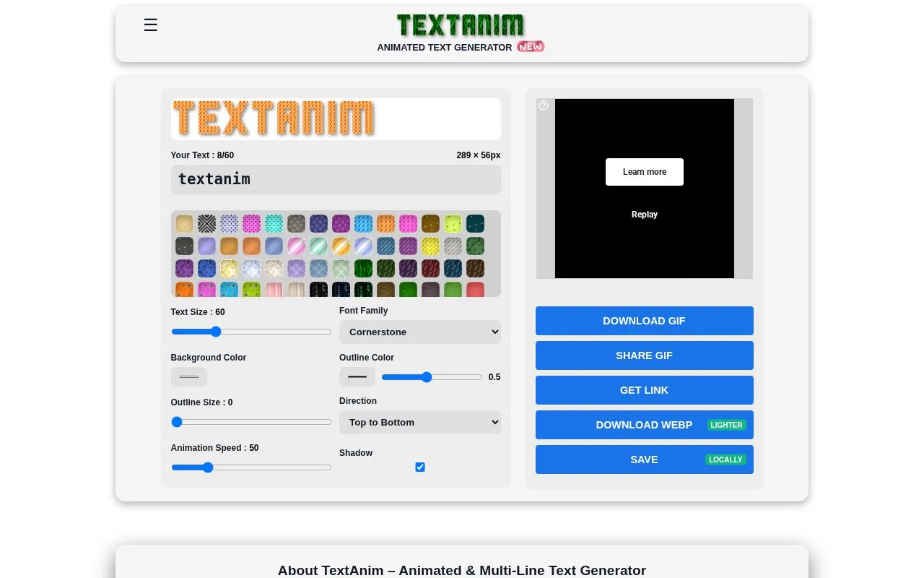Click the Get Link button
This screenshot has width=924, height=578.
tap(645, 390)
